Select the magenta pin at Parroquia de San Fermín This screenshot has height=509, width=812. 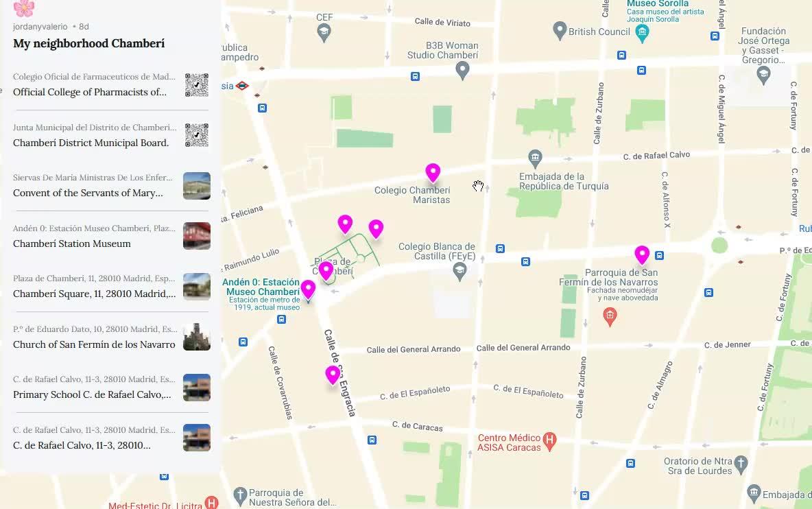click(642, 254)
